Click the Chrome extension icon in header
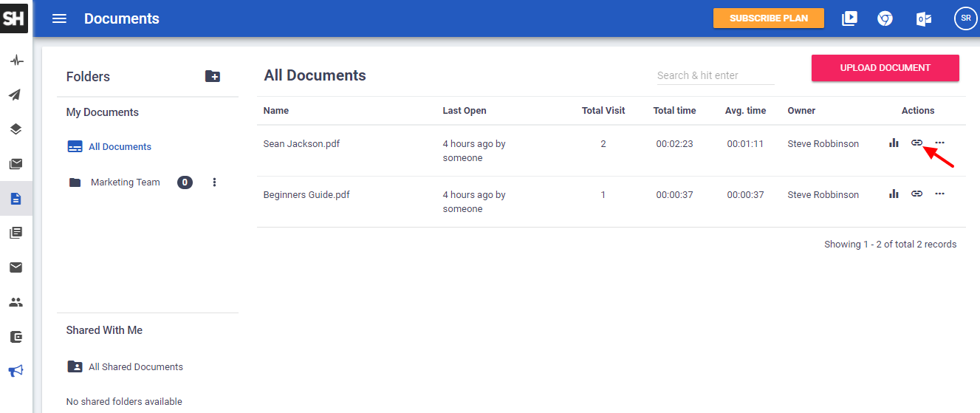This screenshot has height=413, width=980. coord(885,18)
